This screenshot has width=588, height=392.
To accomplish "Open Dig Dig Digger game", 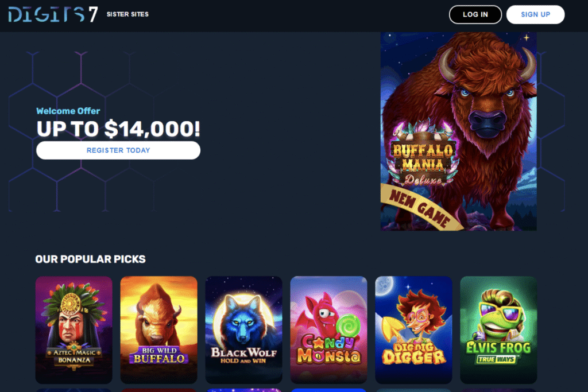I will (x=413, y=330).
